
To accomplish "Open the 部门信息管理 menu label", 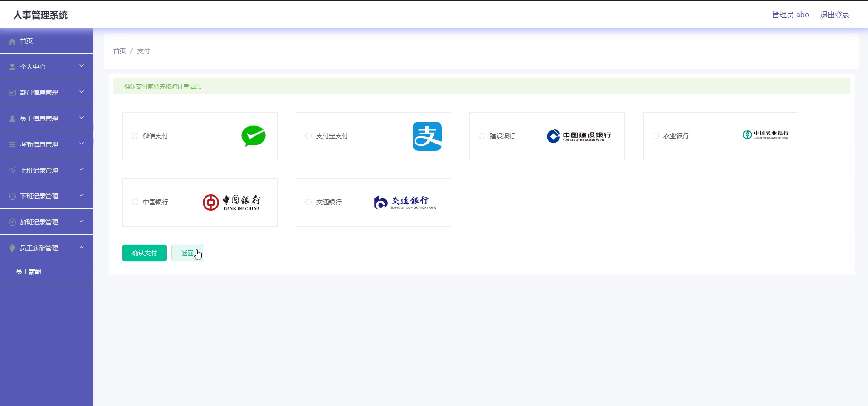I will [x=39, y=93].
